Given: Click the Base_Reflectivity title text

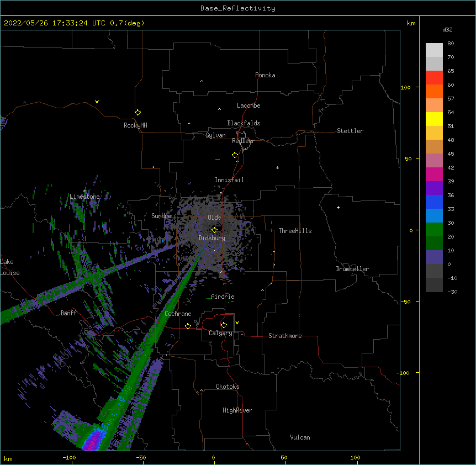Looking at the screenshot, I should (x=238, y=8).
